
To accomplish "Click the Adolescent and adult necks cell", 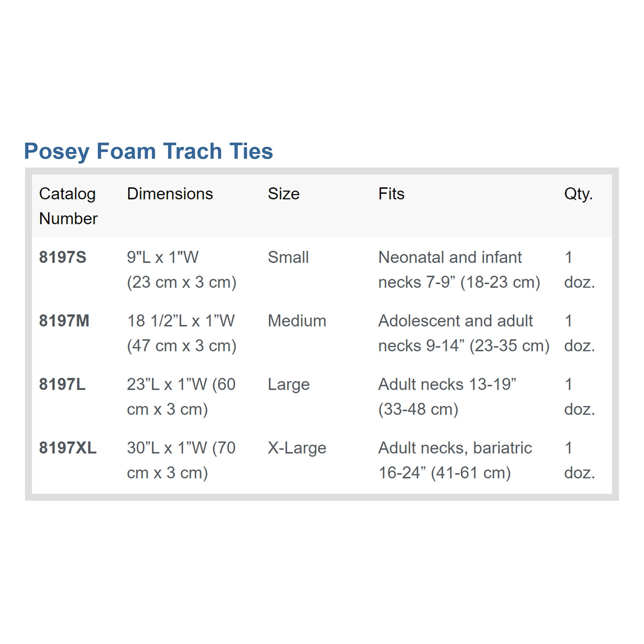I will click(x=463, y=333).
